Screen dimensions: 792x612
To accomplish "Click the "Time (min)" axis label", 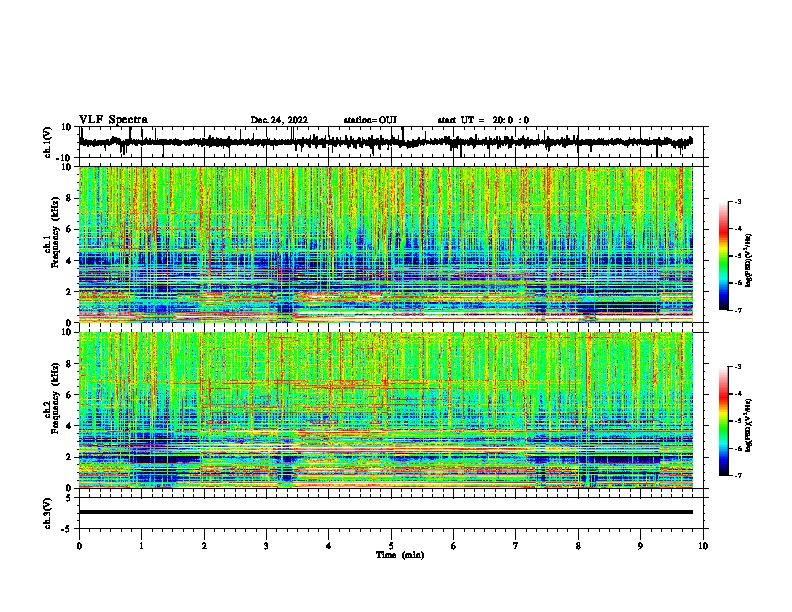I will [400, 555].
